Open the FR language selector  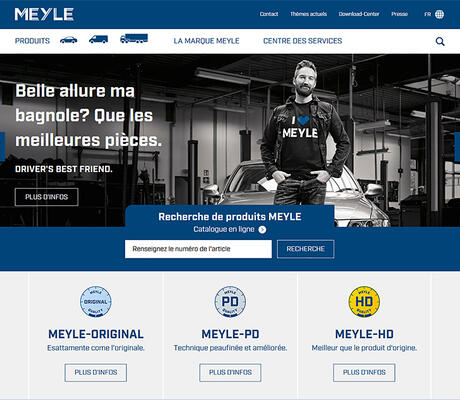click(427, 14)
